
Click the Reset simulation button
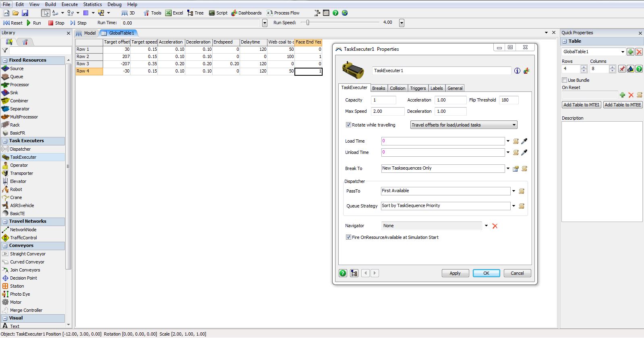[x=13, y=23]
